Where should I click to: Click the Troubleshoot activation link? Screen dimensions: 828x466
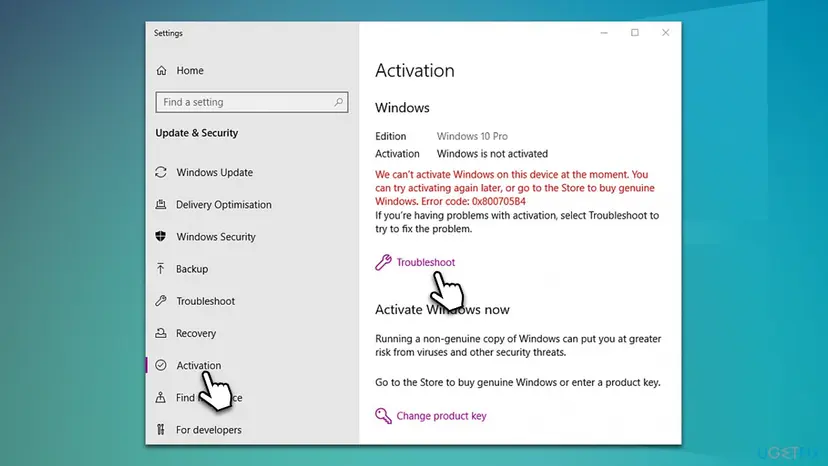coord(426,262)
